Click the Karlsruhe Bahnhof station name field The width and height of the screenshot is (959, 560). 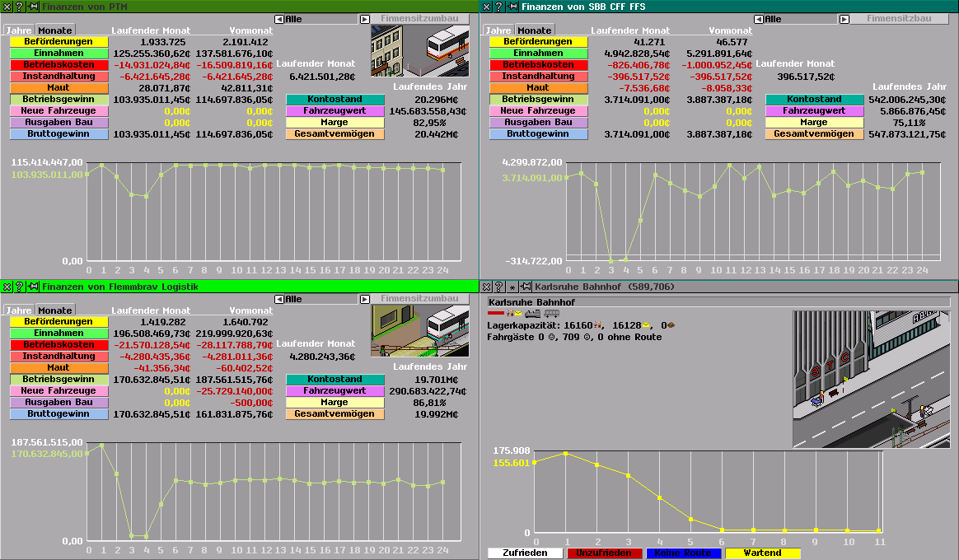[718, 302]
